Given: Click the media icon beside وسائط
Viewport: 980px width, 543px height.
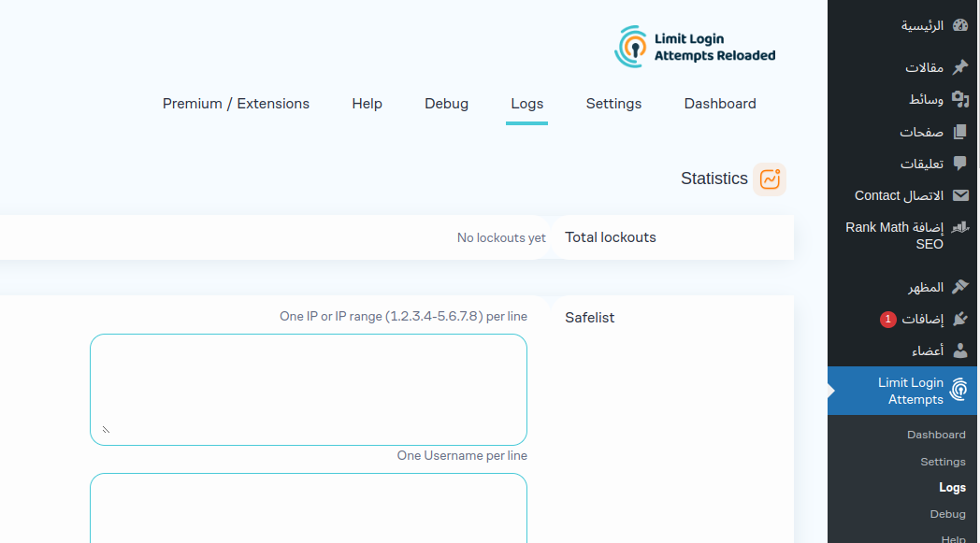Looking at the screenshot, I should click(960, 99).
